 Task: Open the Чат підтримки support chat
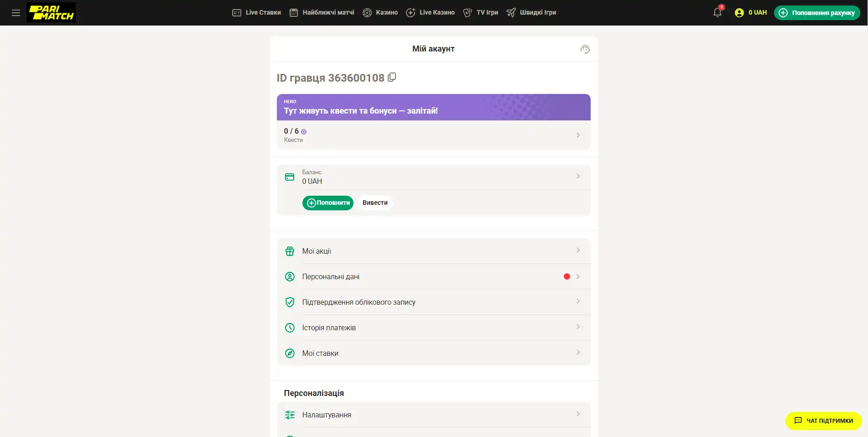(x=823, y=421)
